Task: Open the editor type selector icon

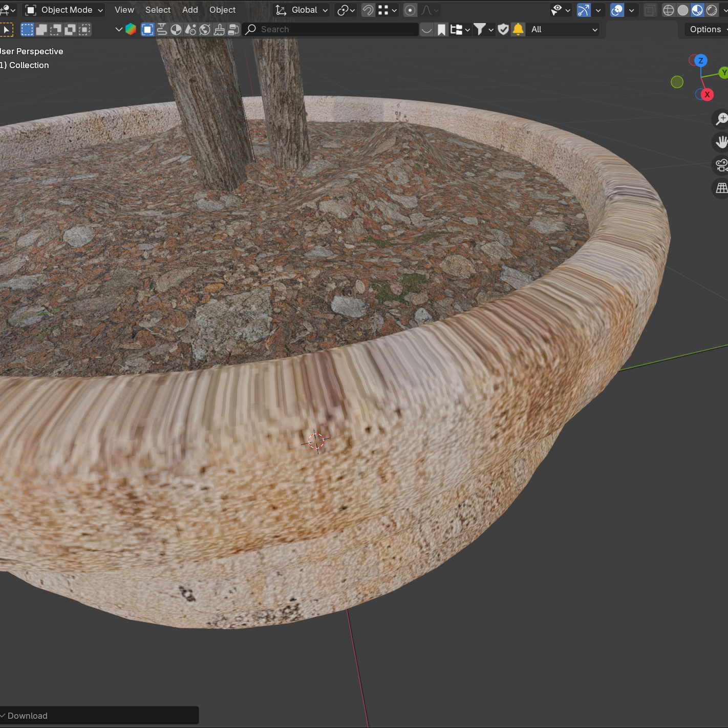Action: (5, 10)
